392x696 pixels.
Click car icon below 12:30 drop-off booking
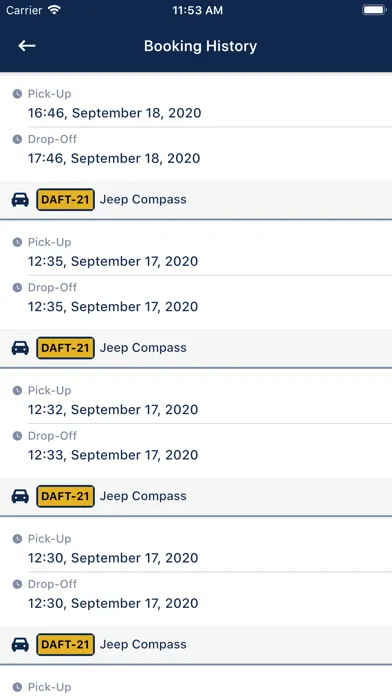(20, 645)
